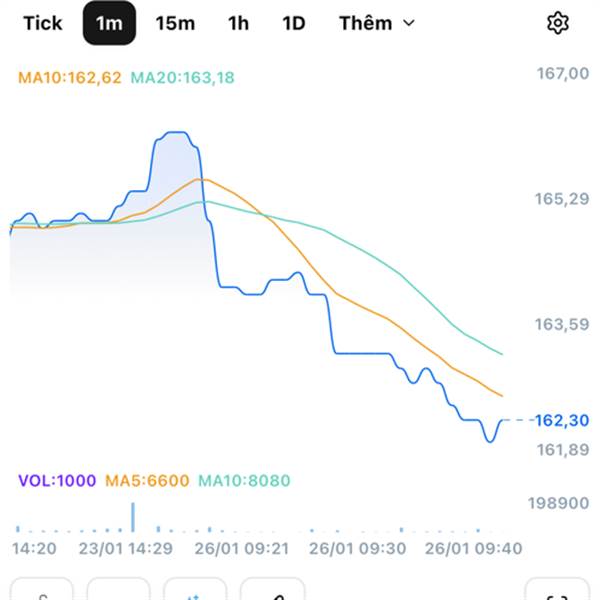Screen dimensions: 600x600
Task: Tap the first bottom toolbar button
Action: (x=42, y=592)
